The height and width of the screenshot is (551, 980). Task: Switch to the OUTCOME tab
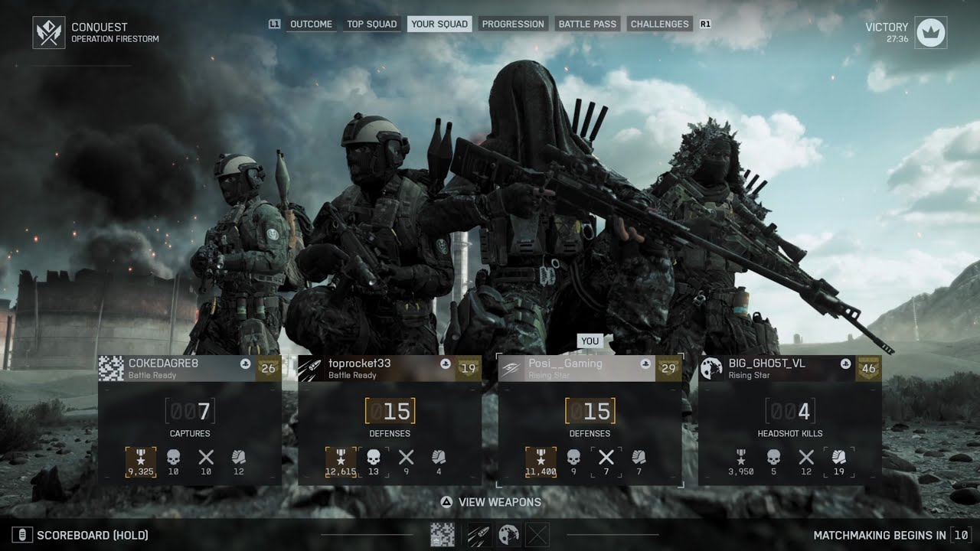pos(311,24)
